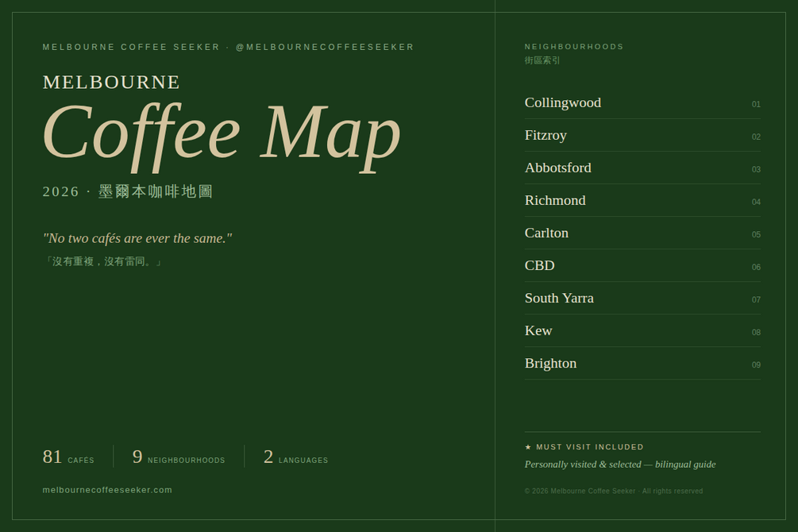Click the 2 languages statistic

[295, 457]
